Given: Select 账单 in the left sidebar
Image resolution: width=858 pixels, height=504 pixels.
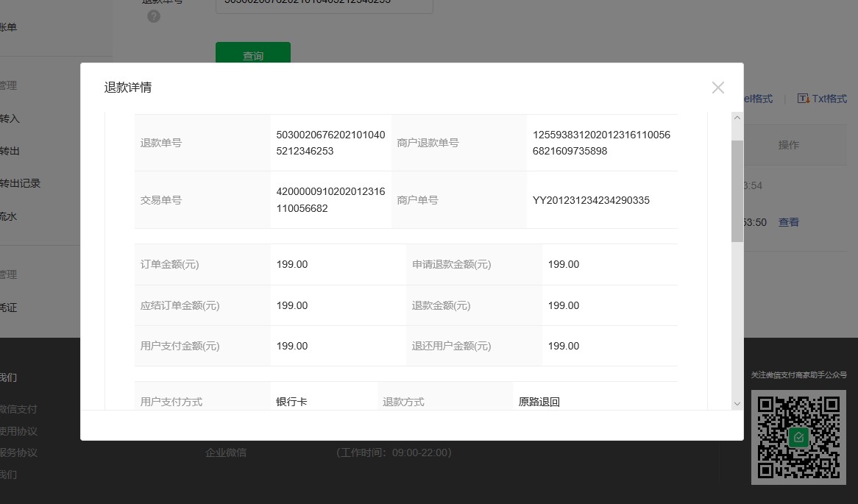Looking at the screenshot, I should tap(7, 26).
